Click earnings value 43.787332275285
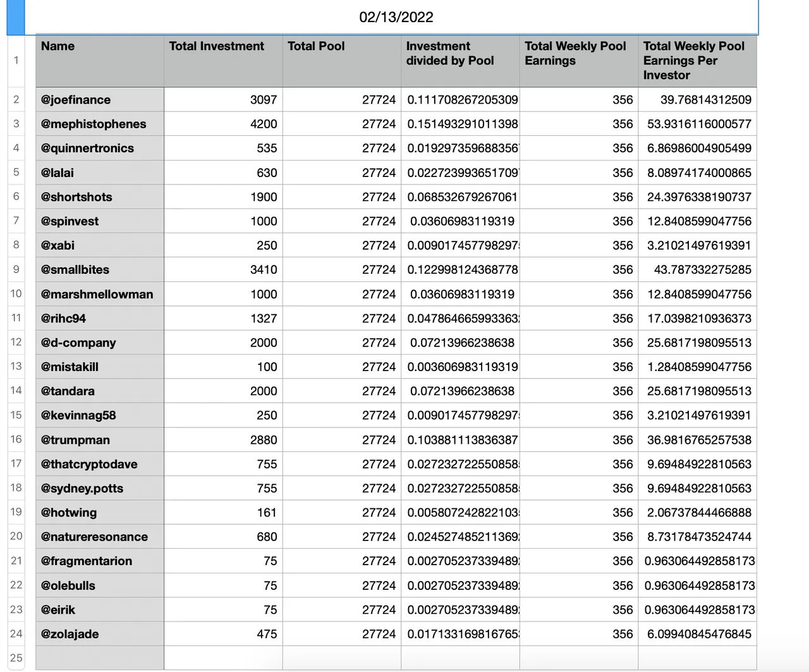 click(697, 269)
